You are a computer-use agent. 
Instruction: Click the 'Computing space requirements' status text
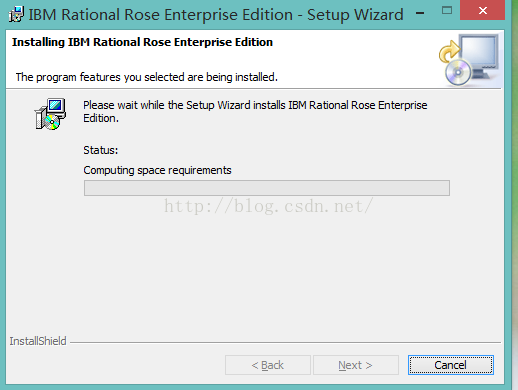click(x=157, y=170)
